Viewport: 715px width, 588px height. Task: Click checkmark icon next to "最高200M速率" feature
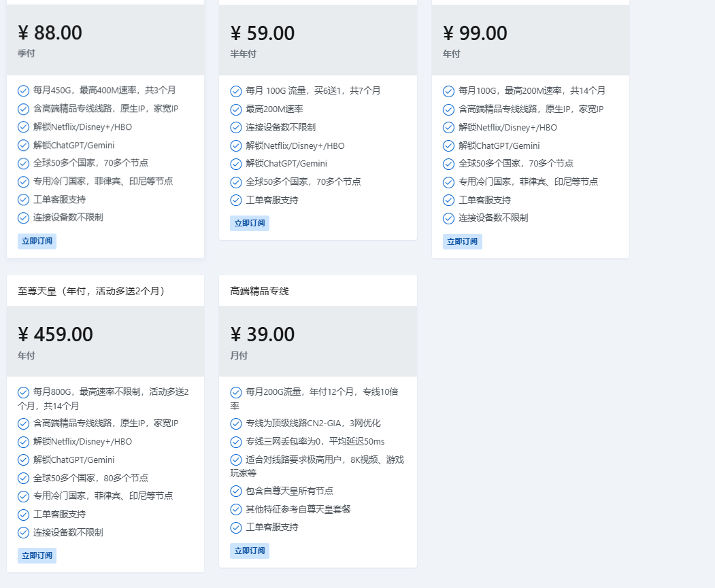coord(235,109)
